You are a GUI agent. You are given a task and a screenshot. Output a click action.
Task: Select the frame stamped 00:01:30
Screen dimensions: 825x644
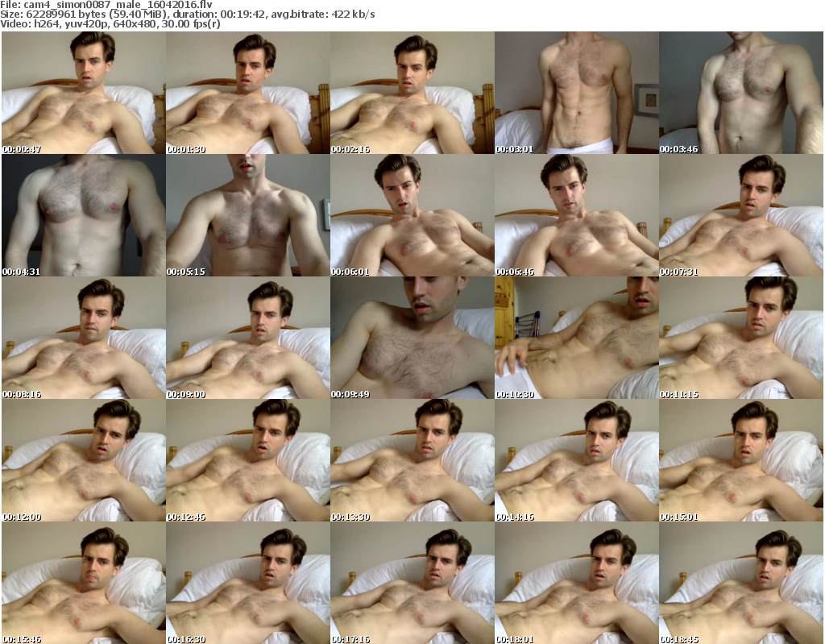[x=248, y=93]
